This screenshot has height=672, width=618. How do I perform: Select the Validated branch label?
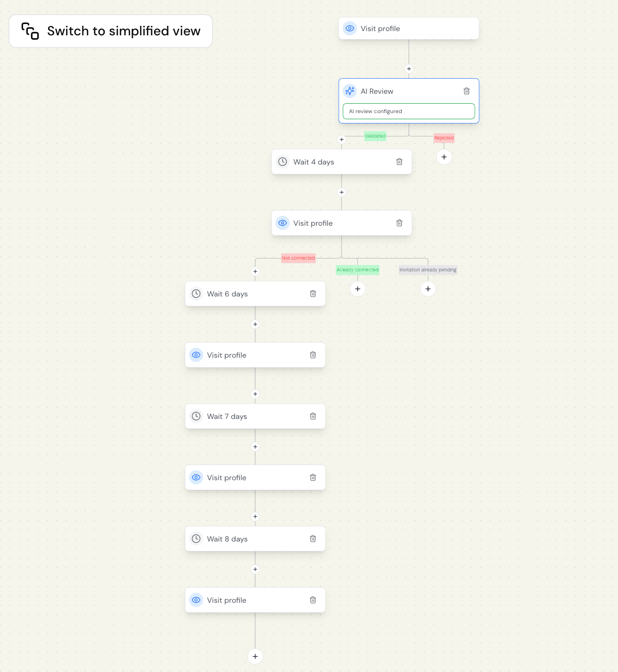coord(375,136)
